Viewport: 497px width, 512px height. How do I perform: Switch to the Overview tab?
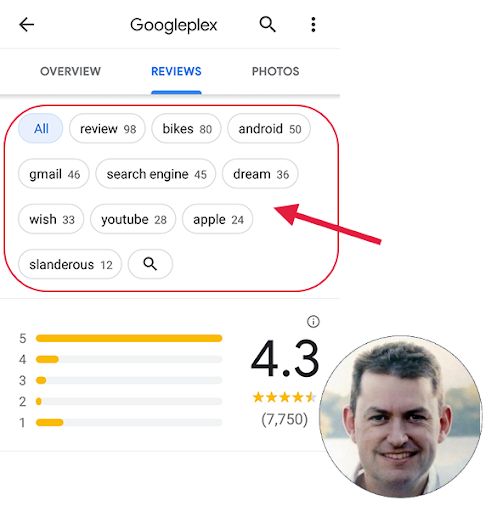70,71
